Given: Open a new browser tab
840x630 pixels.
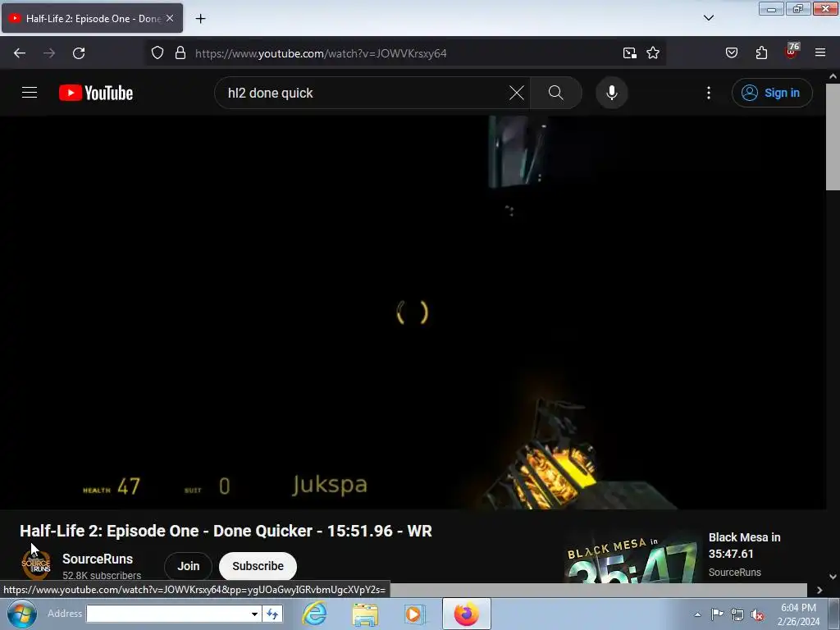Looking at the screenshot, I should [x=200, y=19].
